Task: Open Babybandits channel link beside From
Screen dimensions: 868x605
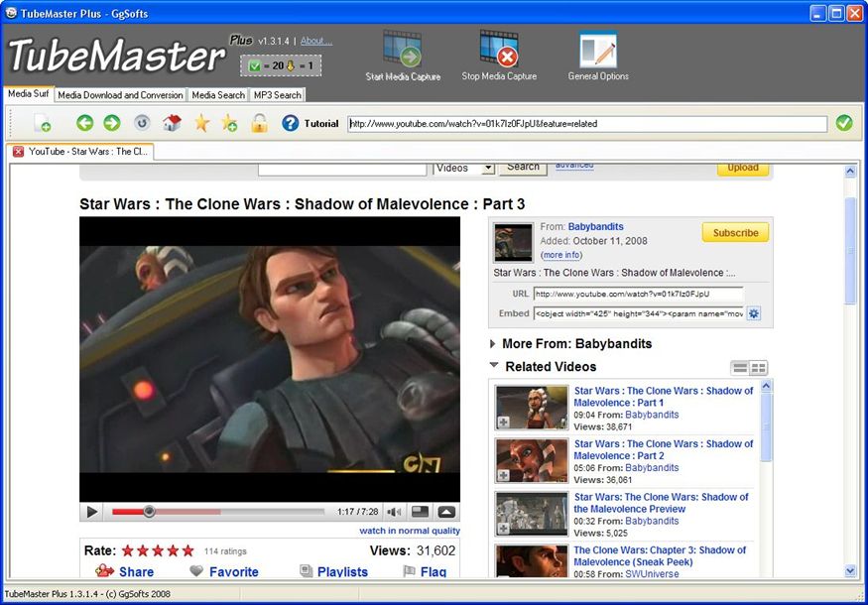Action: click(595, 226)
